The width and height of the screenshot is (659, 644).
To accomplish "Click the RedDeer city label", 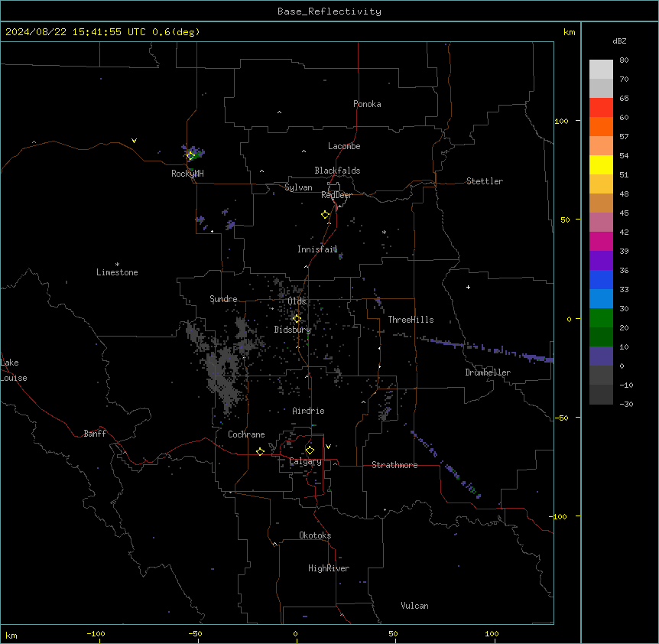I will pyautogui.click(x=336, y=195).
